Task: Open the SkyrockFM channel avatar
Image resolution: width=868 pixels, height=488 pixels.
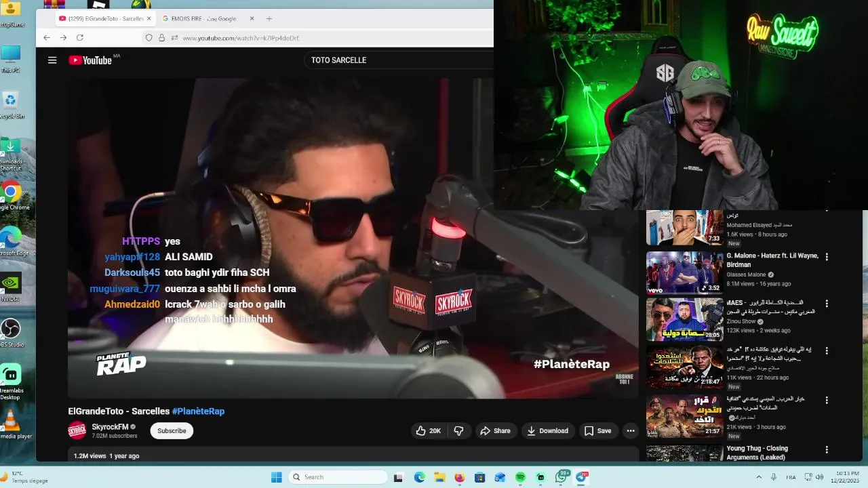Action: click(x=77, y=430)
